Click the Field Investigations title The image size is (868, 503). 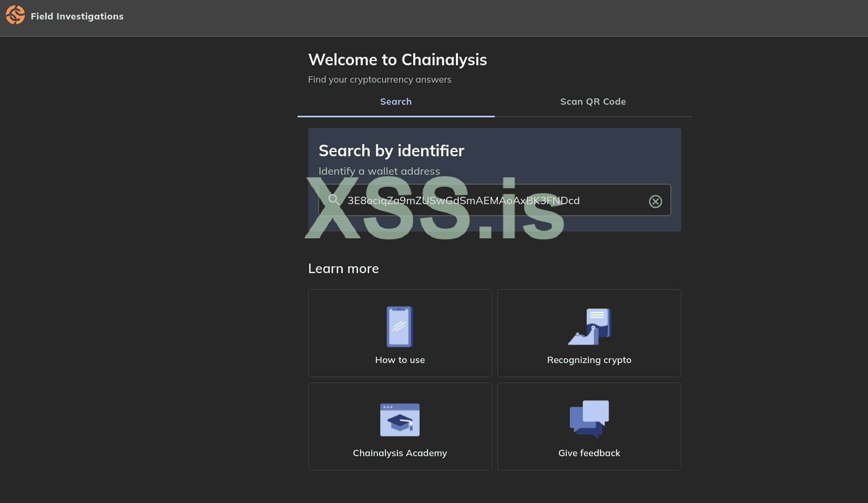point(77,16)
